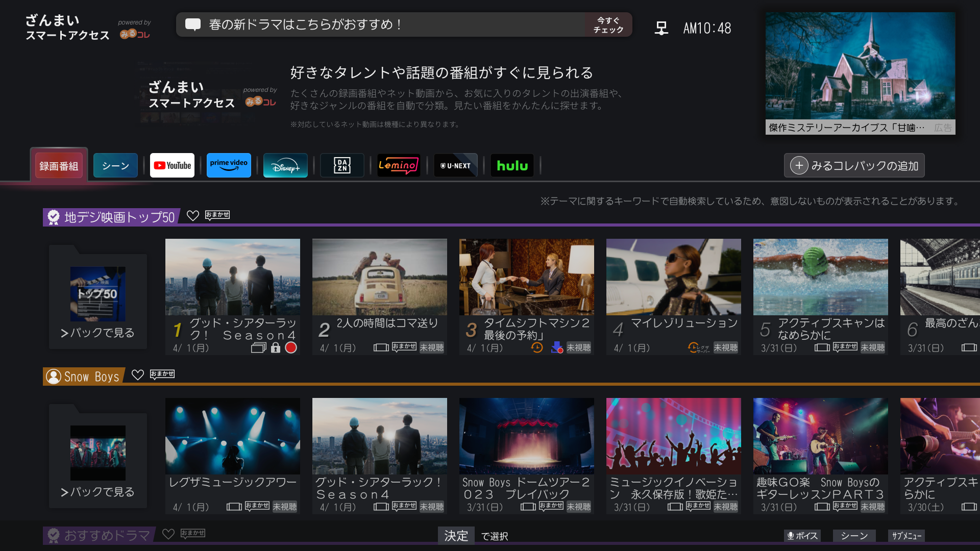Image resolution: width=980 pixels, height=551 pixels.
Task: Expand the トップ50 pack via パックで見る
Action: [x=97, y=333]
